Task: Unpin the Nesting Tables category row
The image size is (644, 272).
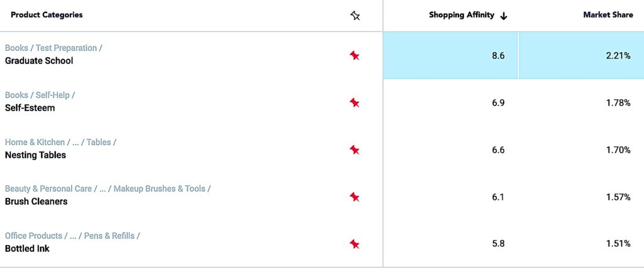Action: point(355,150)
